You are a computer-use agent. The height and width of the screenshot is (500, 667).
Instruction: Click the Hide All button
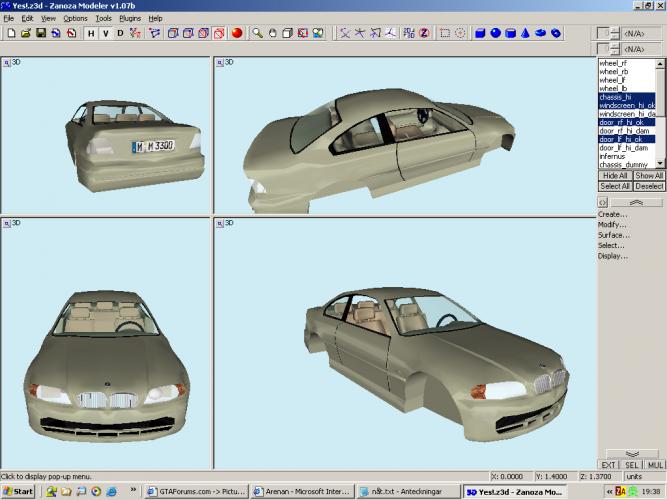click(x=615, y=175)
